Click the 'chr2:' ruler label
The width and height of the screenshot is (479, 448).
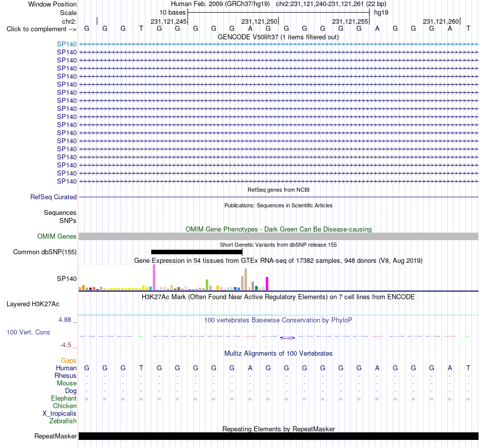(x=69, y=21)
